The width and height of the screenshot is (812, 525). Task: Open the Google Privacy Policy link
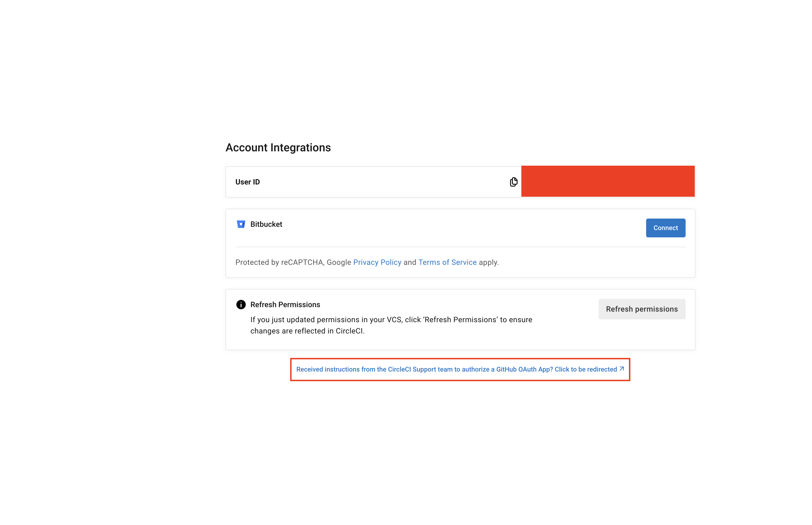(x=377, y=262)
